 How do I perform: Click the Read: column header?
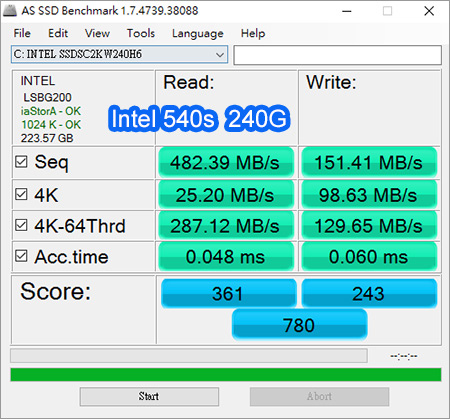point(189,82)
